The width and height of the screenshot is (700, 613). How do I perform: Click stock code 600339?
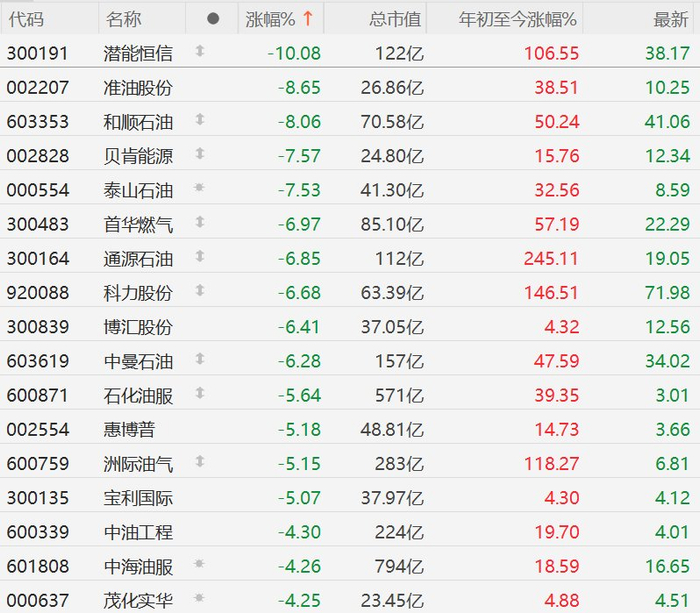(x=38, y=532)
